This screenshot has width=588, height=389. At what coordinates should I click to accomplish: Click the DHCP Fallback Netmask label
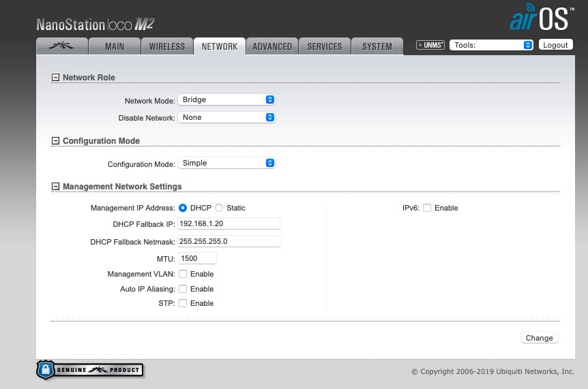pos(132,242)
